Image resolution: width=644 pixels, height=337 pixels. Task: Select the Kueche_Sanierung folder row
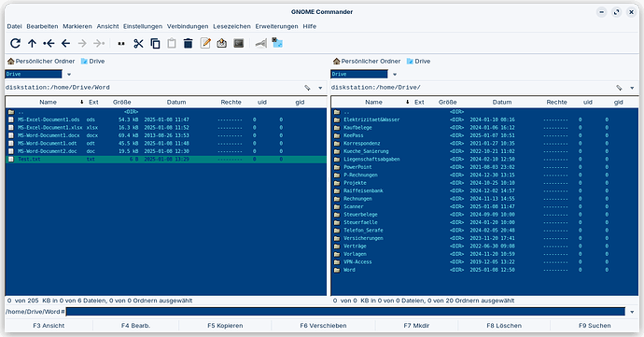click(484, 151)
